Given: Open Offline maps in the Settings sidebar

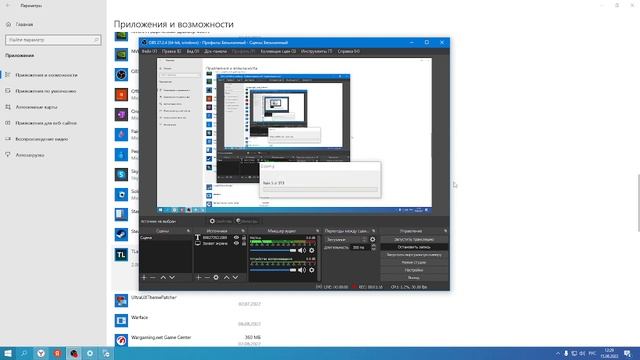Looking at the screenshot, I should [x=36, y=107].
